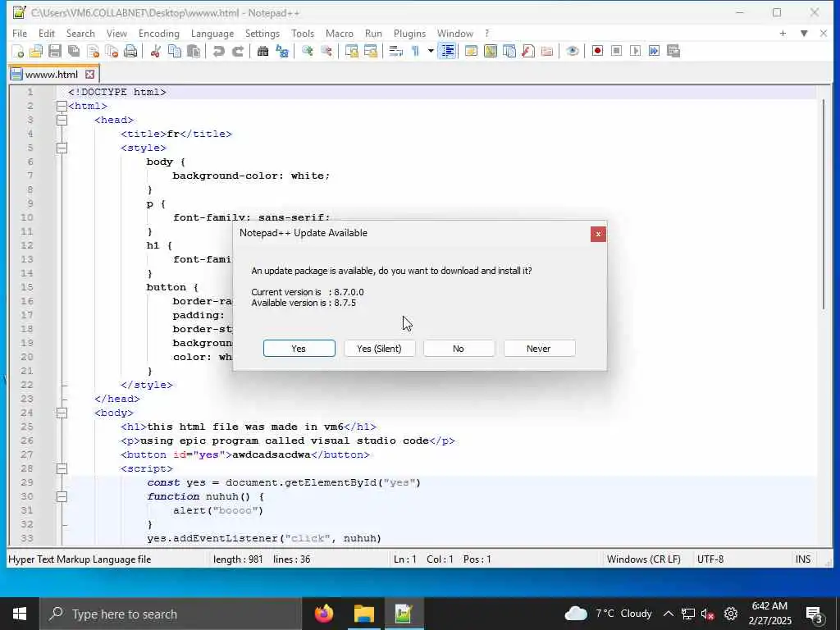This screenshot has width=840, height=630.
Task: Open the Replace toolbar icon
Action: pos(282,52)
